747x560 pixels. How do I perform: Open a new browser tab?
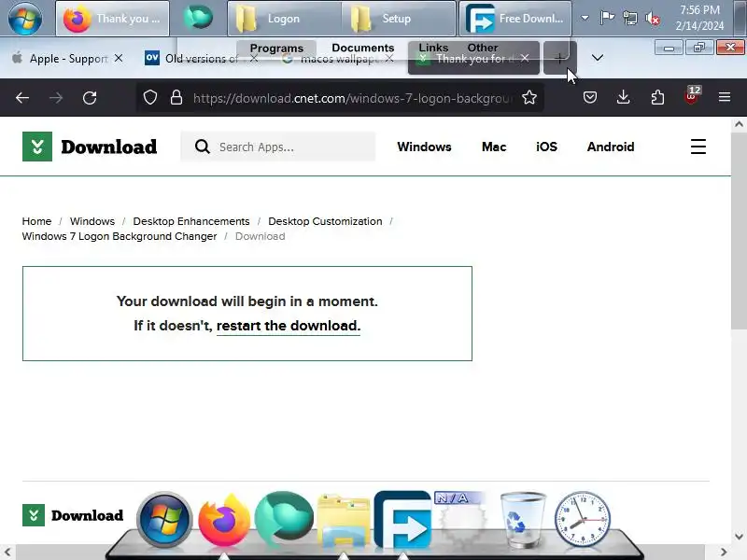(x=559, y=58)
